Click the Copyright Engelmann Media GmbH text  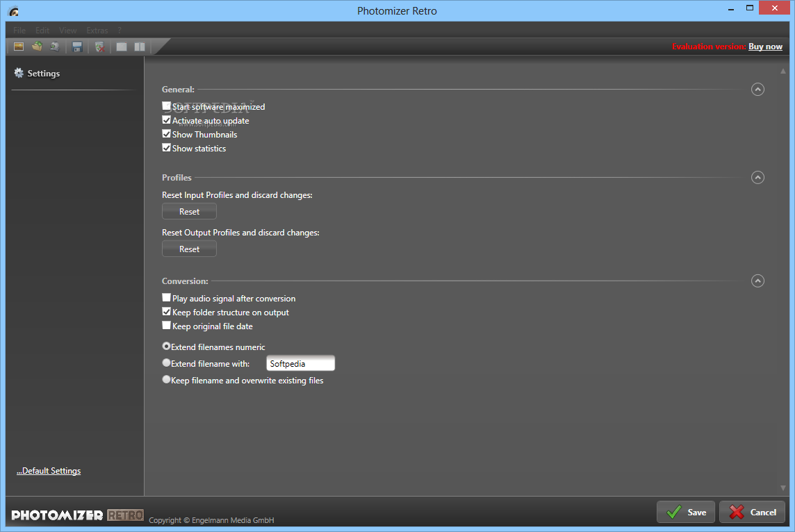pos(211,520)
